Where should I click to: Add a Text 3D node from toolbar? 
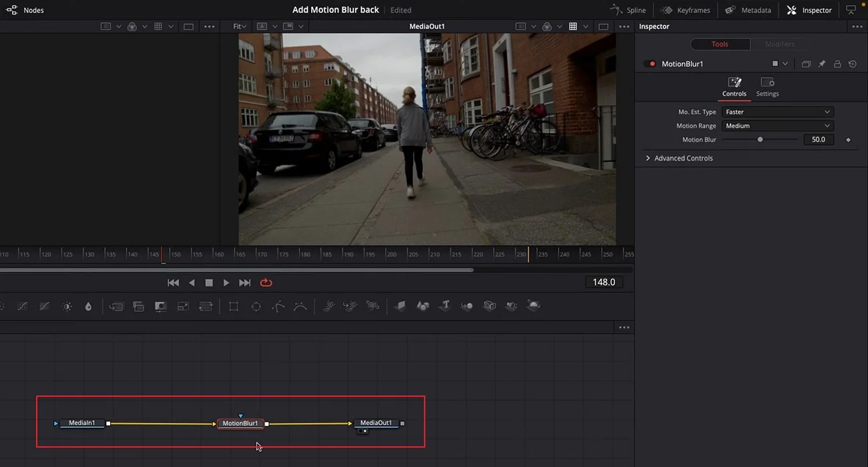tap(445, 306)
